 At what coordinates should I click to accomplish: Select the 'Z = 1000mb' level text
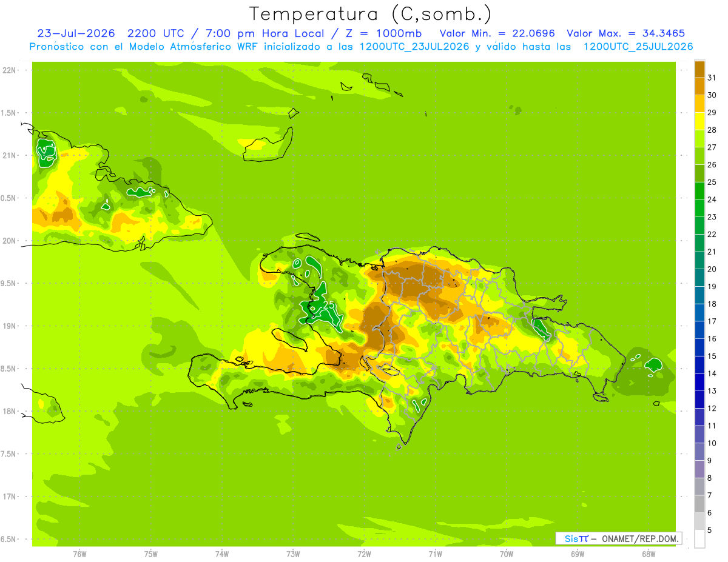383,33
